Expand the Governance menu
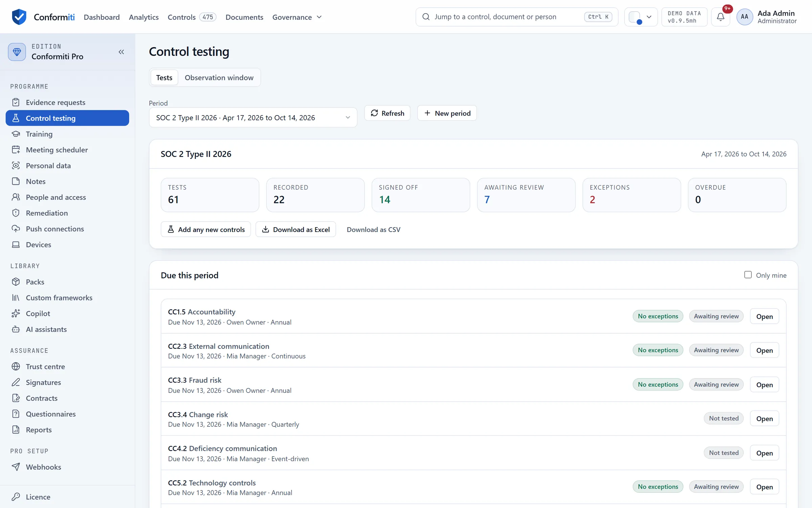The height and width of the screenshot is (508, 812). pyautogui.click(x=297, y=17)
